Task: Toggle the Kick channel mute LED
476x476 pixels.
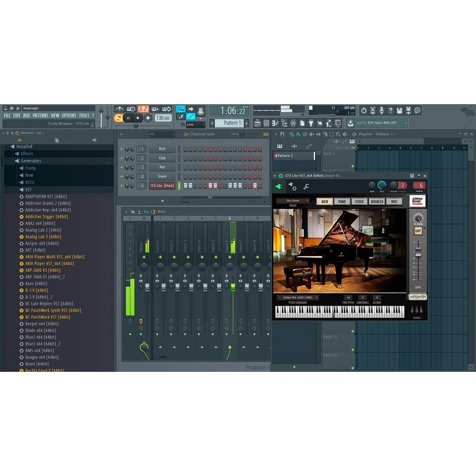Action: (x=122, y=149)
